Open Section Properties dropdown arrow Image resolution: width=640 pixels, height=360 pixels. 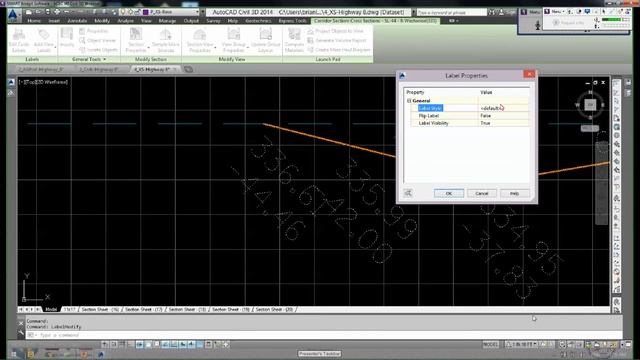click(x=148, y=48)
